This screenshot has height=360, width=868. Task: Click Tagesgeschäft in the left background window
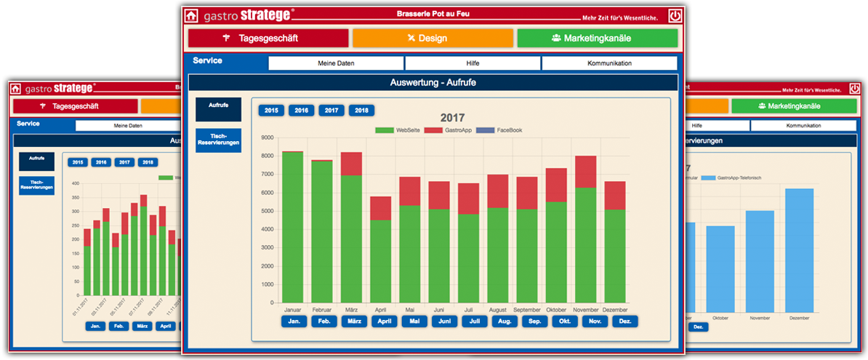(75, 106)
